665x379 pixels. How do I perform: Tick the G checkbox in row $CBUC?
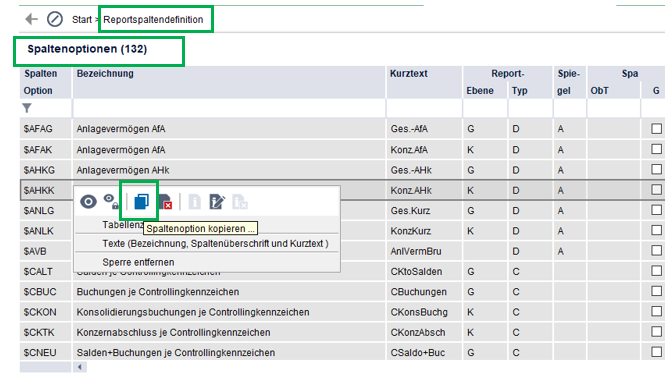(657, 291)
